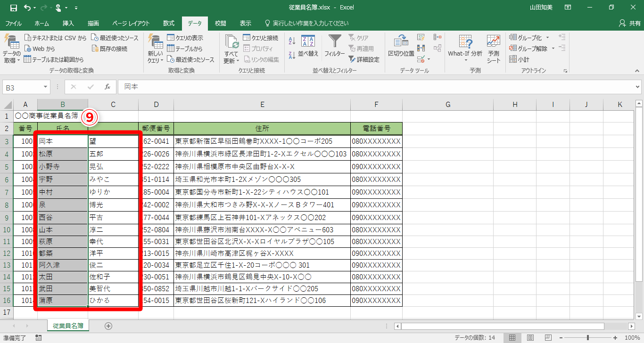Click クエリの表示 to show queries
This screenshot has width=644, height=343.
click(x=185, y=38)
